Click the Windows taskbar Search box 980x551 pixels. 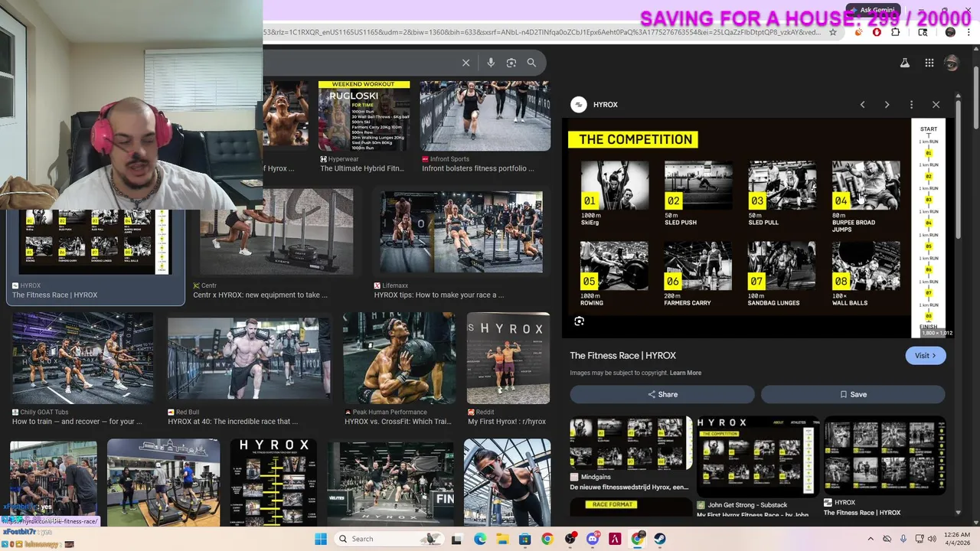point(388,539)
